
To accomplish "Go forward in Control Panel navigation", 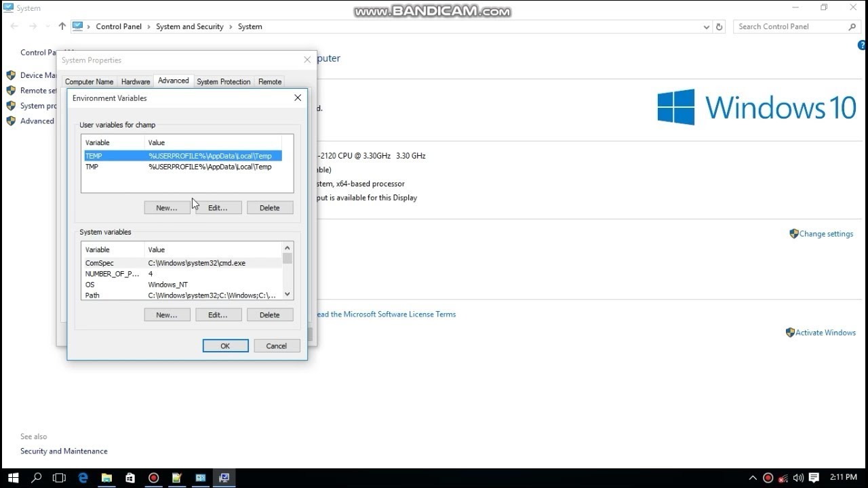I will pyautogui.click(x=33, y=26).
